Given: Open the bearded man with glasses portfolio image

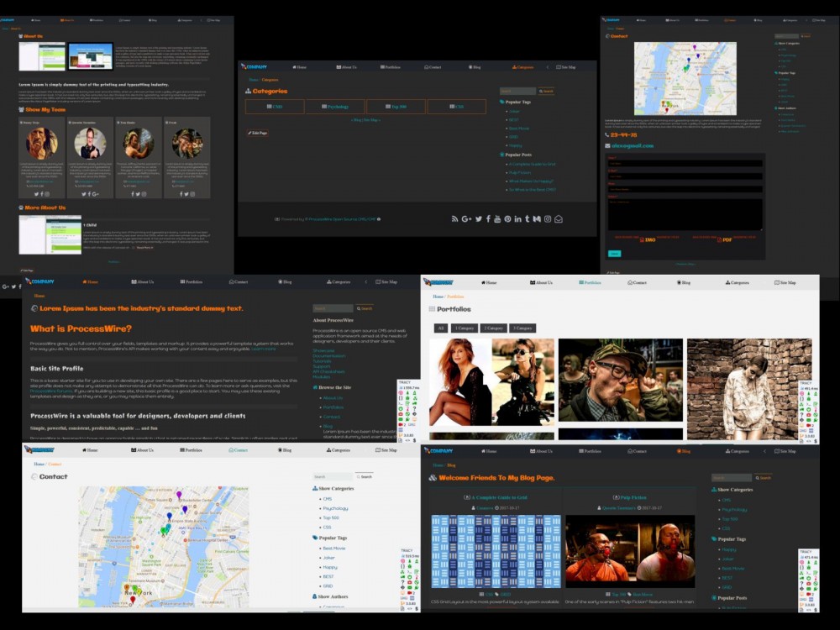Looking at the screenshot, I should [x=620, y=380].
